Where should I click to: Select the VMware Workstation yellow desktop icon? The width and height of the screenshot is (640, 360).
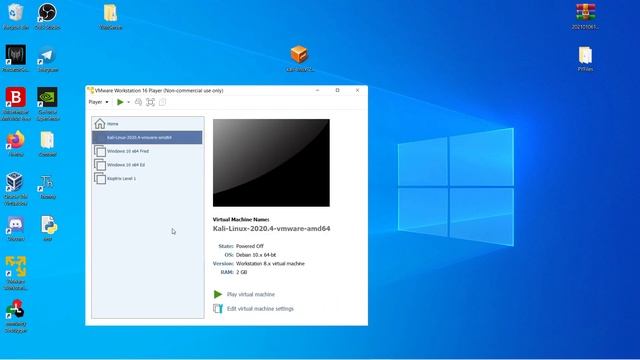16,273
